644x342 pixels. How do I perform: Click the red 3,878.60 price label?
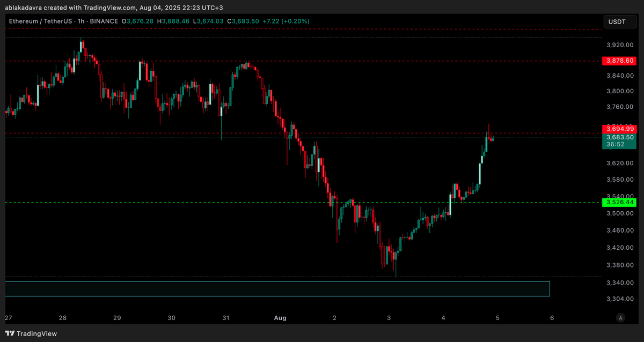tap(619, 61)
